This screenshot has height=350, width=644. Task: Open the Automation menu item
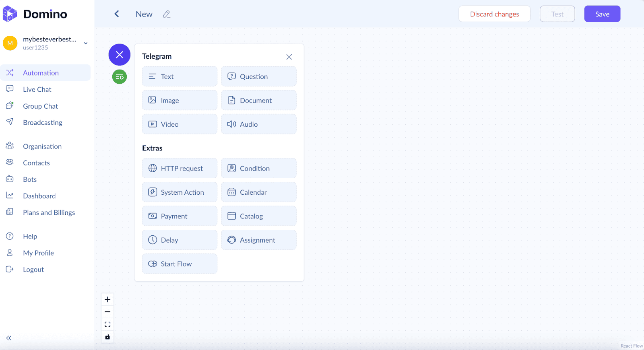pyautogui.click(x=45, y=73)
